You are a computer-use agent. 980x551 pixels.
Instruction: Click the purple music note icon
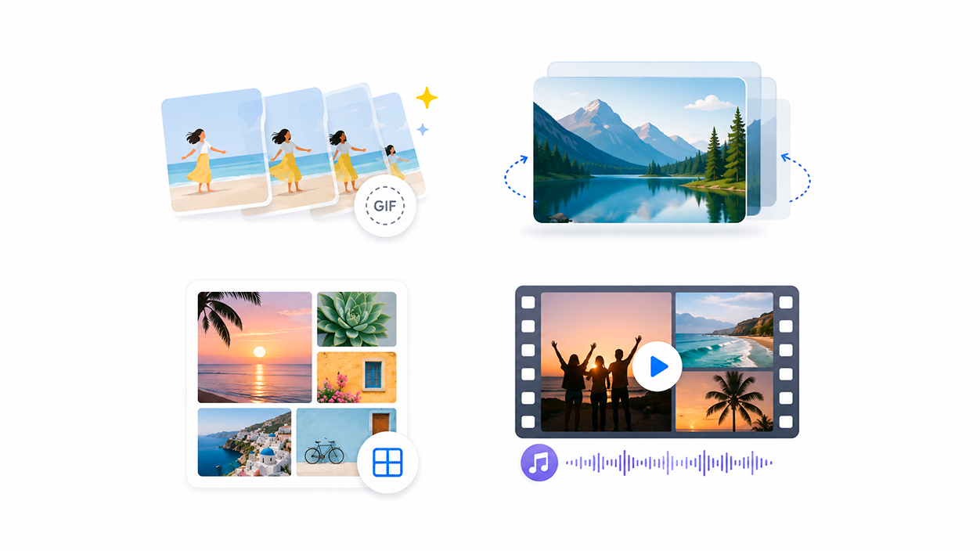click(x=539, y=463)
